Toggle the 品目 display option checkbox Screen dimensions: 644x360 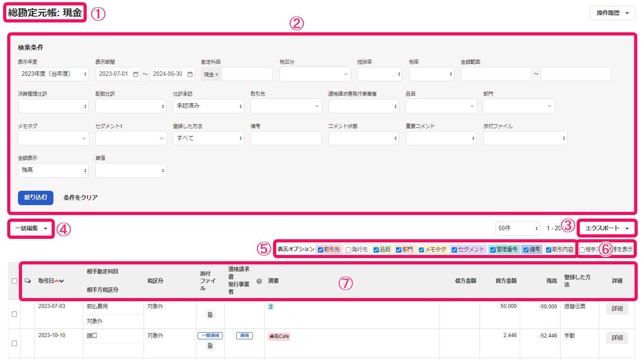(x=376, y=250)
